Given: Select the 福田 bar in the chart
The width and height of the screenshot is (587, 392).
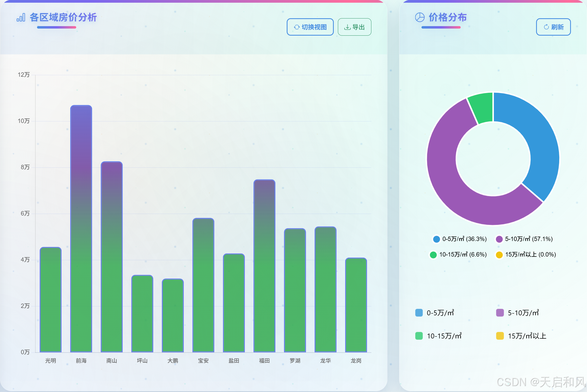Looking at the screenshot, I should [x=264, y=266].
